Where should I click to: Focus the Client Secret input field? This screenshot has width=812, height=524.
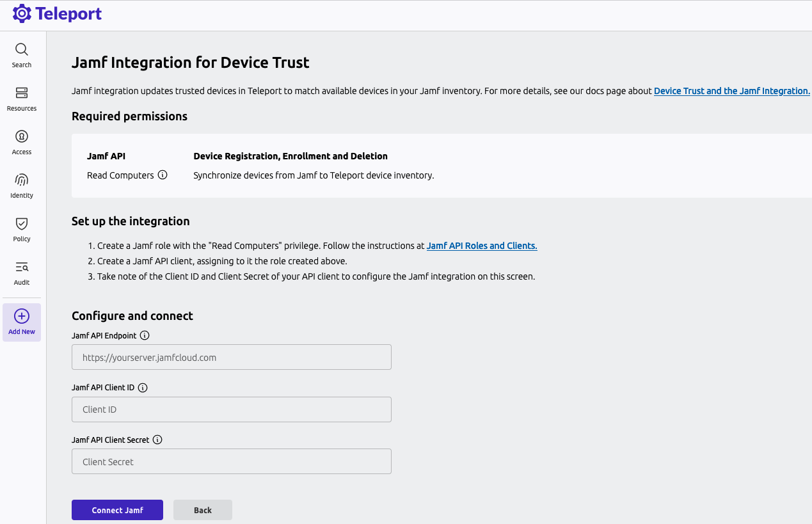[x=231, y=461]
